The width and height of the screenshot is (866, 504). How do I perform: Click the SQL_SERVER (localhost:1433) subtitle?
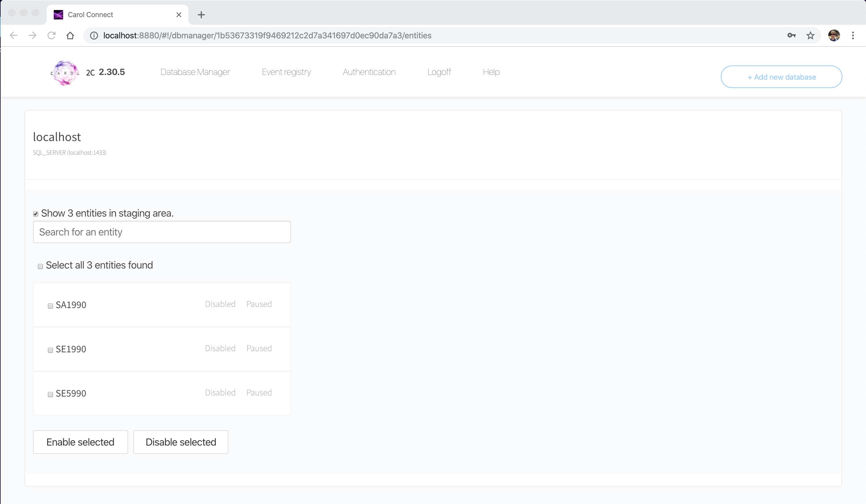click(x=70, y=153)
